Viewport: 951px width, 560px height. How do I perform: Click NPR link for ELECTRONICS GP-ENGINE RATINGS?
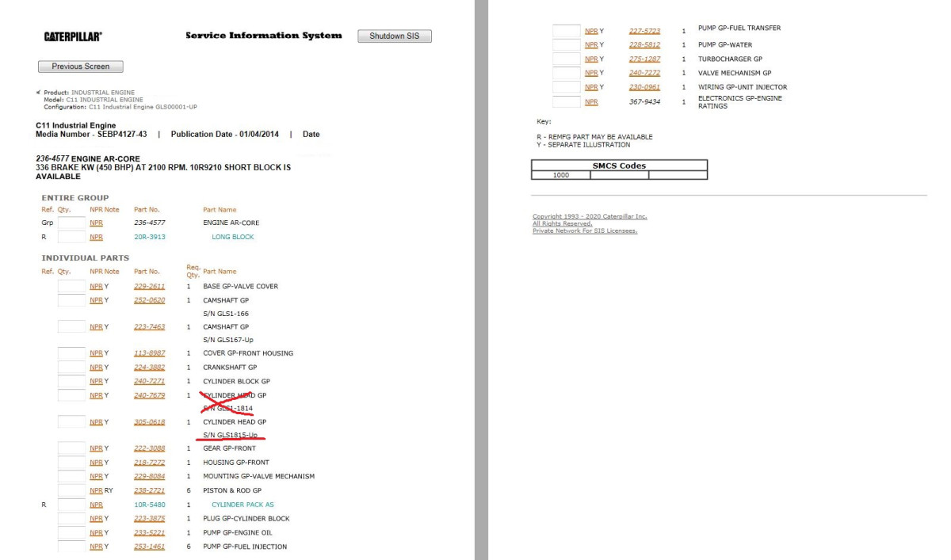[x=591, y=102]
